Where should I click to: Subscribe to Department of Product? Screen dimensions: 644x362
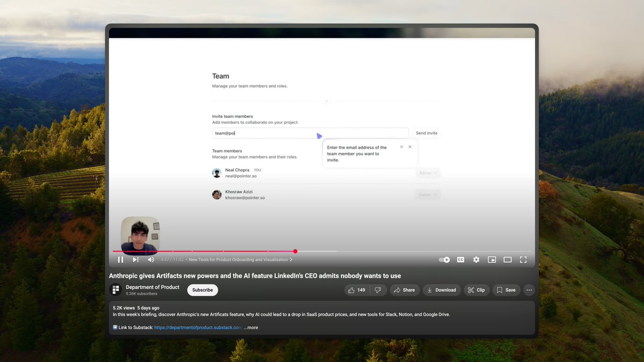tap(202, 290)
